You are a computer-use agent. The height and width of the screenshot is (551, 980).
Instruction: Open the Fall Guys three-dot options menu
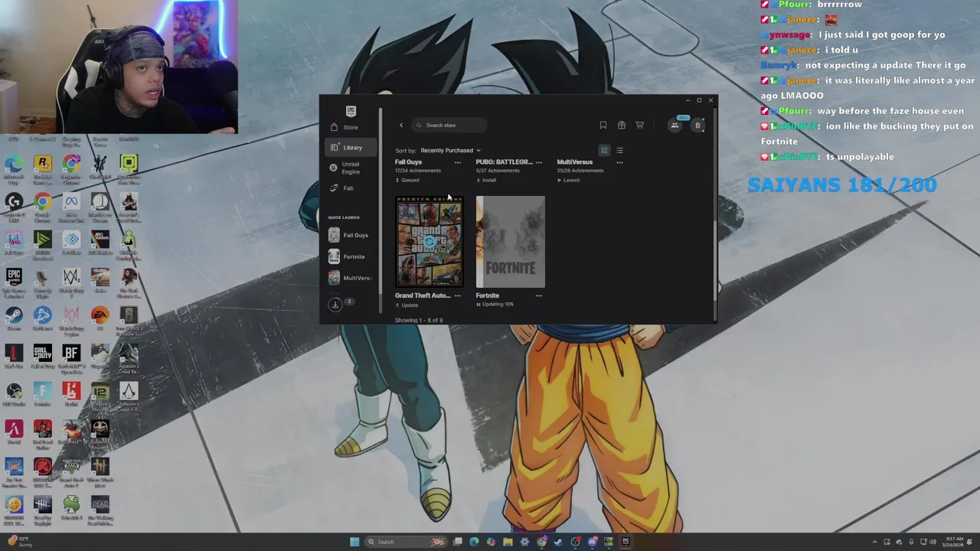(458, 162)
